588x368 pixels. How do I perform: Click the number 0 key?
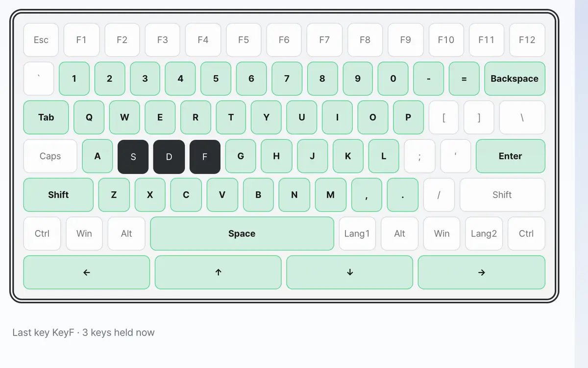pos(393,79)
